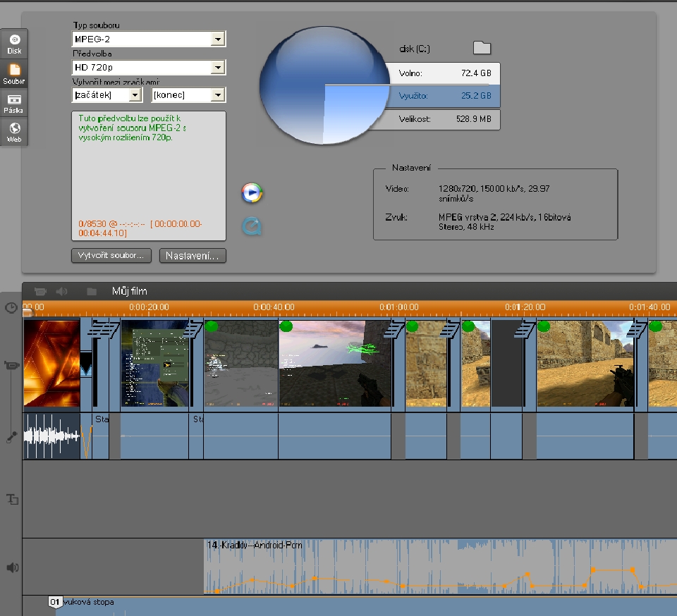Select the orange triangle intro clip thumbnail
Image resolution: width=677 pixels, height=616 pixels.
click(x=51, y=364)
